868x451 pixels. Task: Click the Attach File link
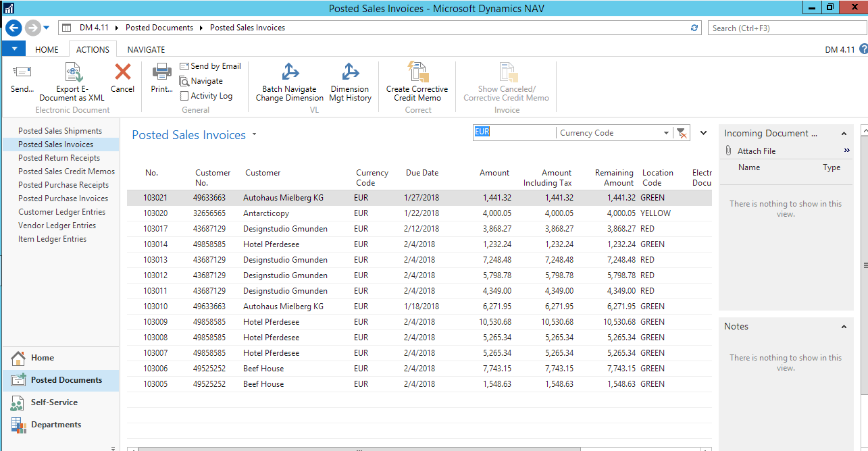(x=757, y=151)
